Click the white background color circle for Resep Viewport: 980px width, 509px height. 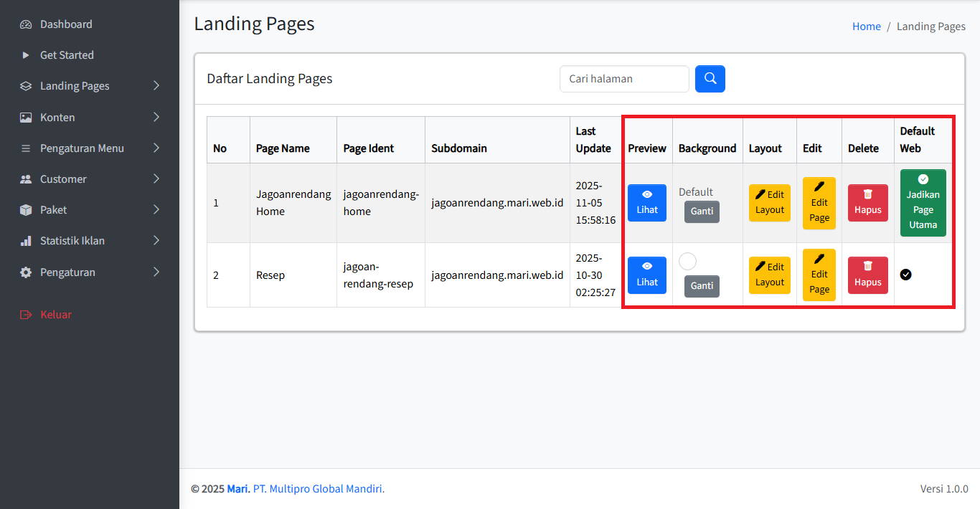687,262
